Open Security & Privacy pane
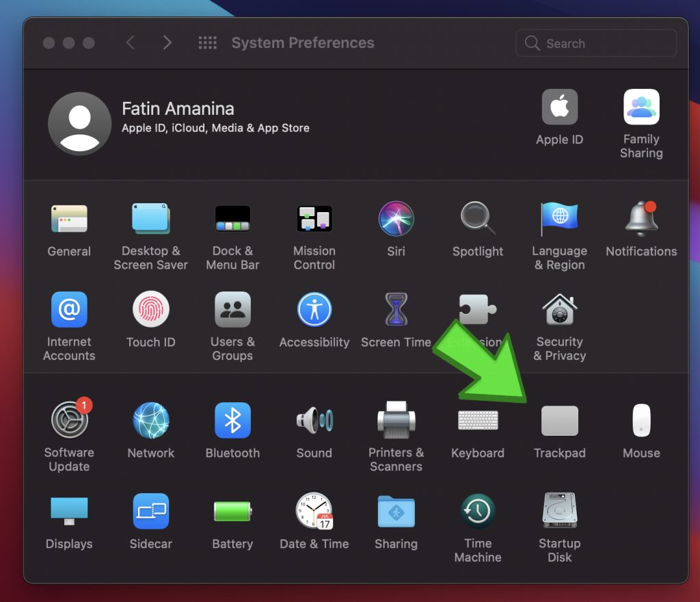 pyautogui.click(x=559, y=310)
